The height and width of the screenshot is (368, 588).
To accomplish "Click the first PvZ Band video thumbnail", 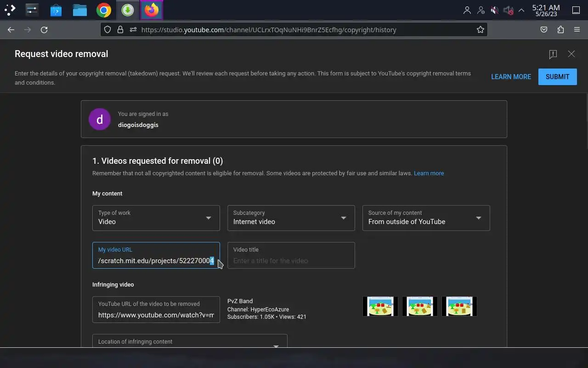I will (380, 306).
